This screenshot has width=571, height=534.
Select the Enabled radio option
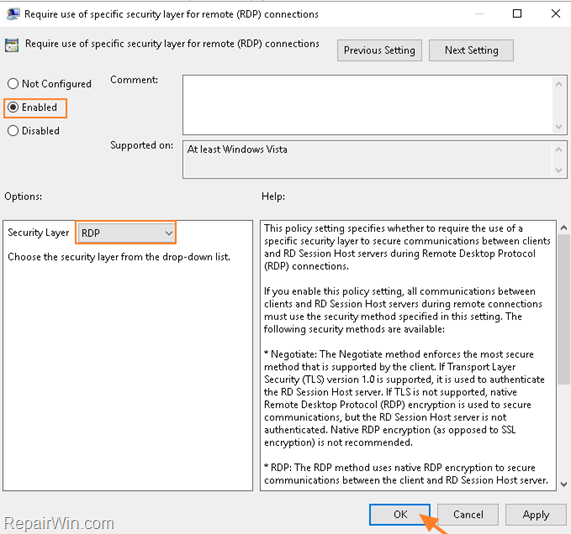click(x=33, y=107)
